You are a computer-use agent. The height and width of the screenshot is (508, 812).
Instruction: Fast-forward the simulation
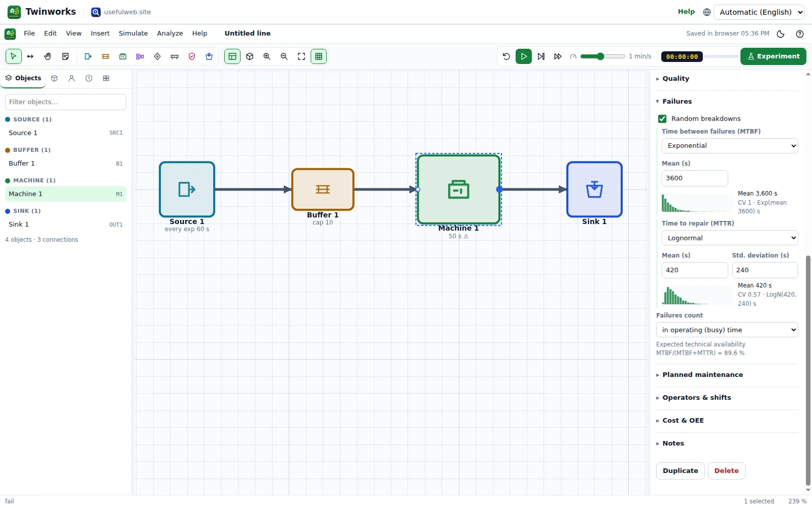tap(558, 56)
